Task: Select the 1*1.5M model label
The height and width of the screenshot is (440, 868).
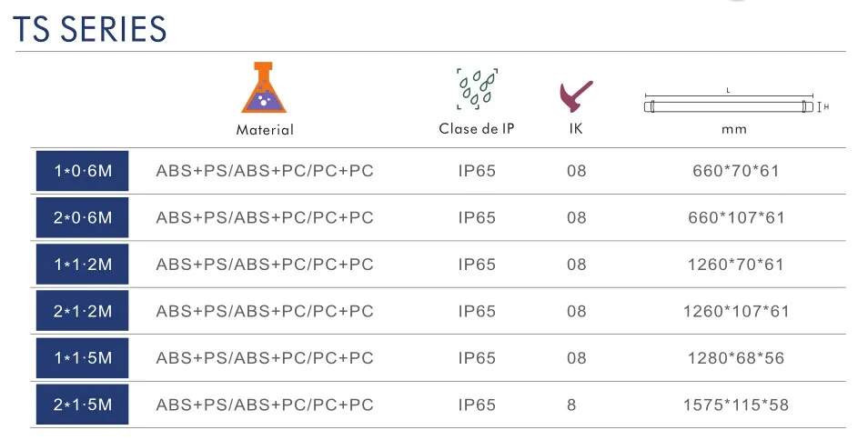Action: 82,358
